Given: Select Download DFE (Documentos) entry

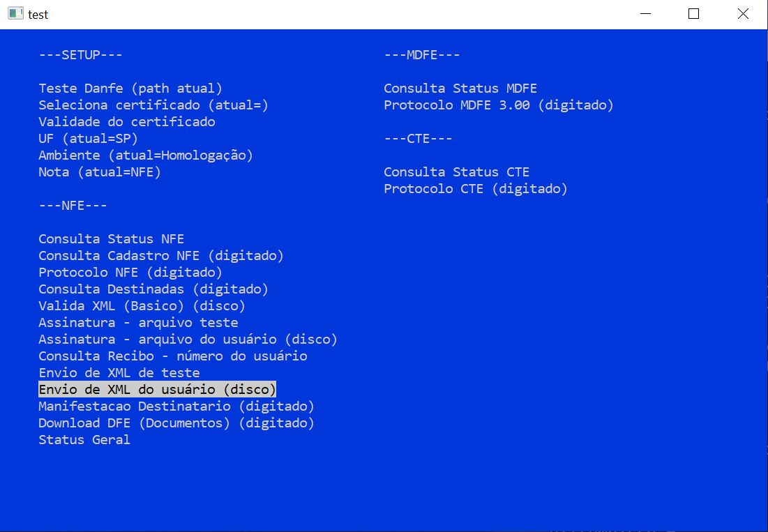Looking at the screenshot, I should pos(176,423).
